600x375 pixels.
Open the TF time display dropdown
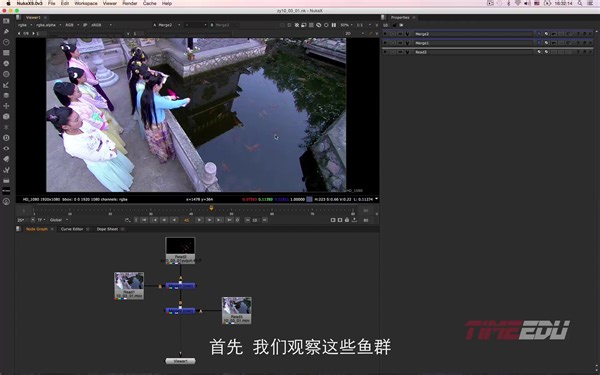tap(41, 220)
